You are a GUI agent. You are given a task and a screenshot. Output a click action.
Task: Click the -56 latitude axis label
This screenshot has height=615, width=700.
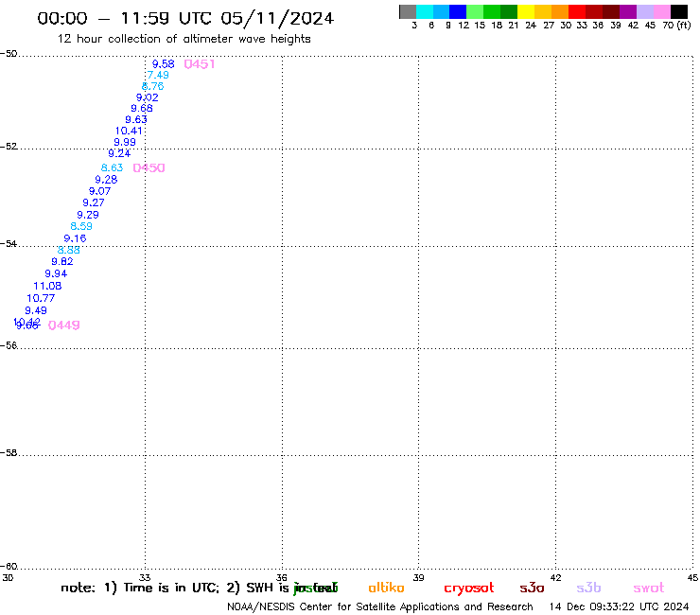pos(9,345)
